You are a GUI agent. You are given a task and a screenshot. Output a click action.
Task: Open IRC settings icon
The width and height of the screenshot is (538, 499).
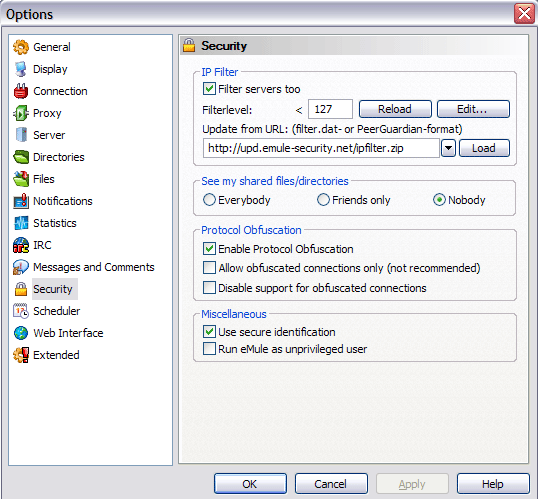(21, 245)
